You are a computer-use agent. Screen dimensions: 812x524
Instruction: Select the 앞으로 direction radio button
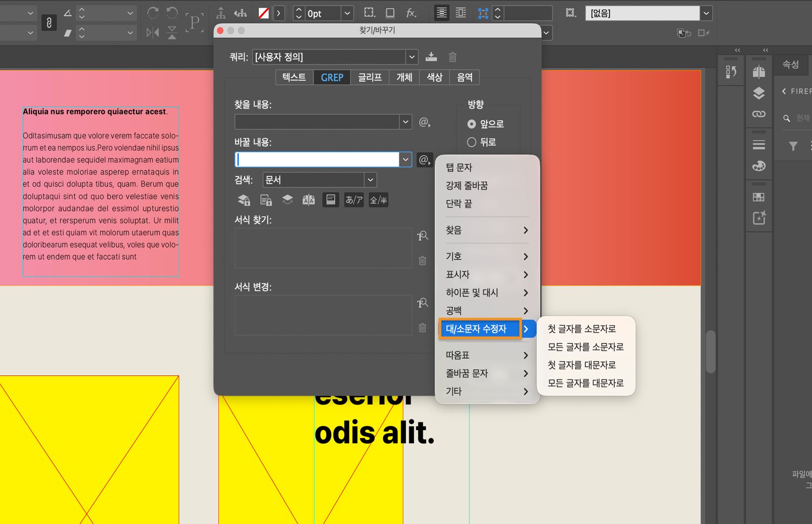pyautogui.click(x=471, y=124)
